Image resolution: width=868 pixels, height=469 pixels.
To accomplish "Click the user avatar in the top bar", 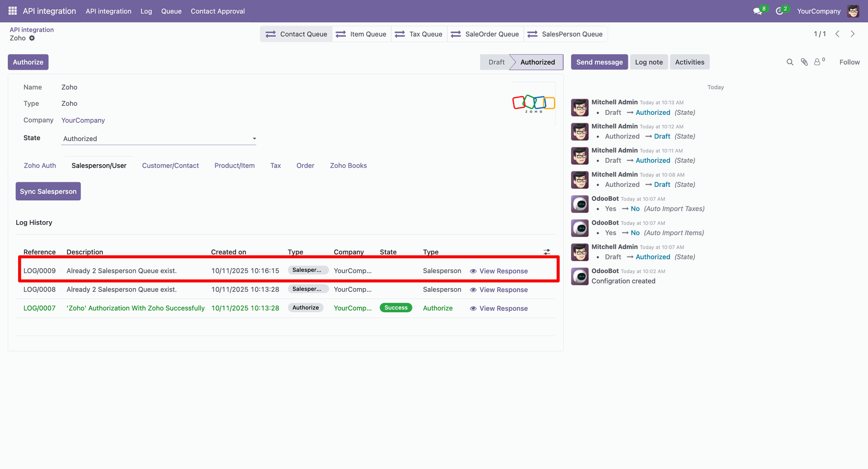I will point(853,11).
